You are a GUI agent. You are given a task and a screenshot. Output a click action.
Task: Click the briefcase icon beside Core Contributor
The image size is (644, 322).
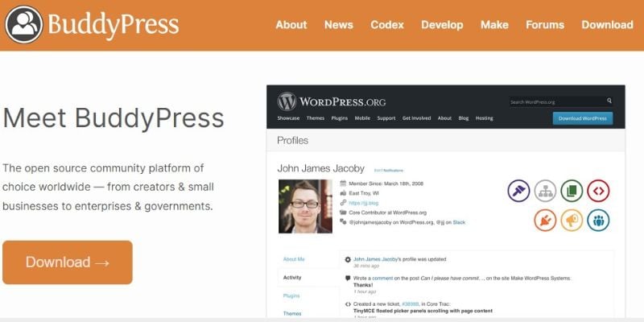pyautogui.click(x=344, y=213)
